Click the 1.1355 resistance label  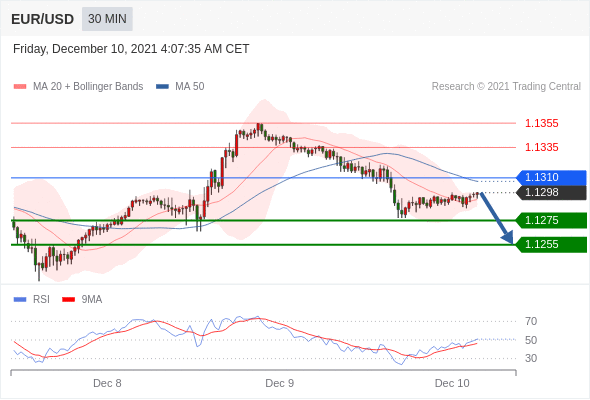[541, 123]
